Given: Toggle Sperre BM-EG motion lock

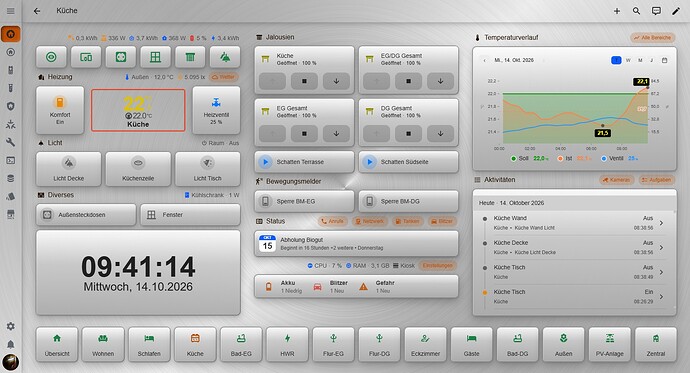Looking at the screenshot, I should (304, 201).
